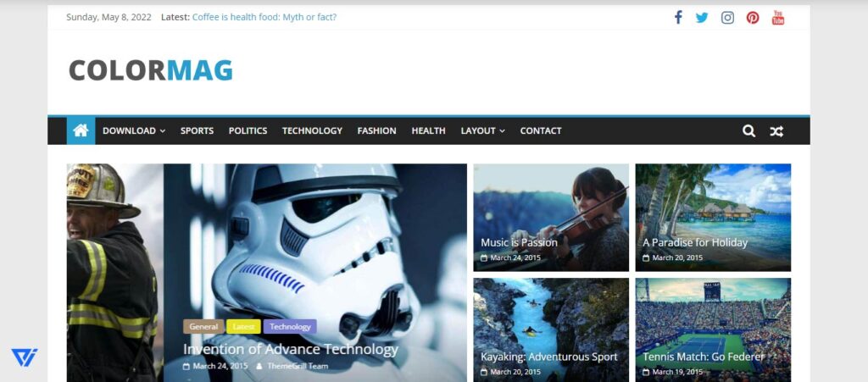Open ThemeGrill Team author link
Screen dimensions: 868x382
point(298,366)
